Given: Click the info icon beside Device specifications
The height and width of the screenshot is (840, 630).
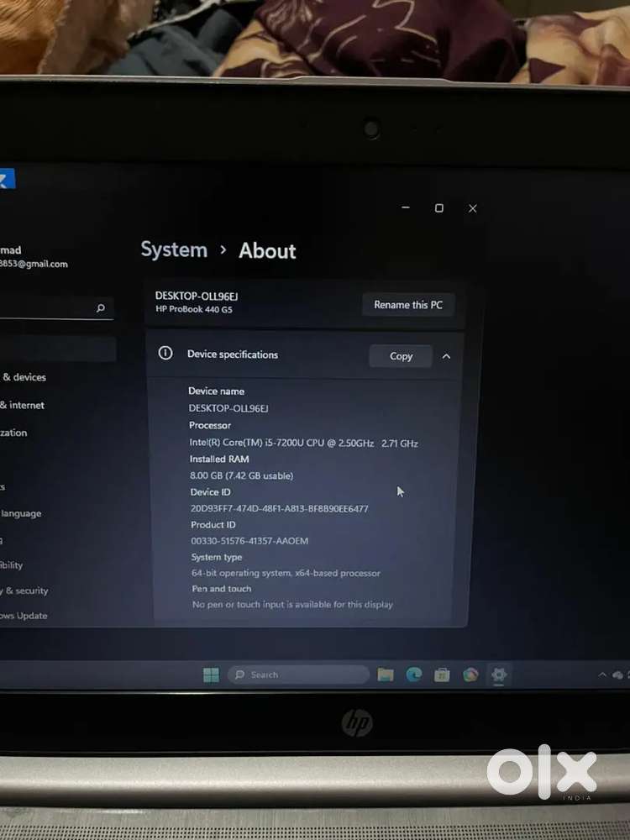Looking at the screenshot, I should pyautogui.click(x=165, y=354).
